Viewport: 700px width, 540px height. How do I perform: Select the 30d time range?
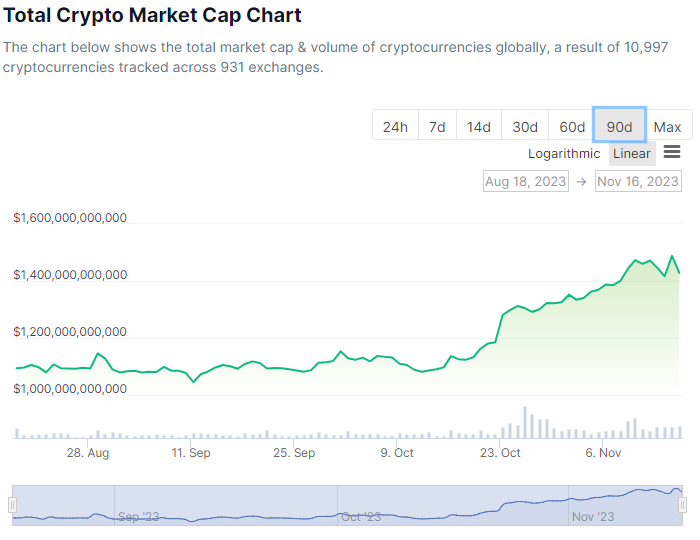coord(525,126)
